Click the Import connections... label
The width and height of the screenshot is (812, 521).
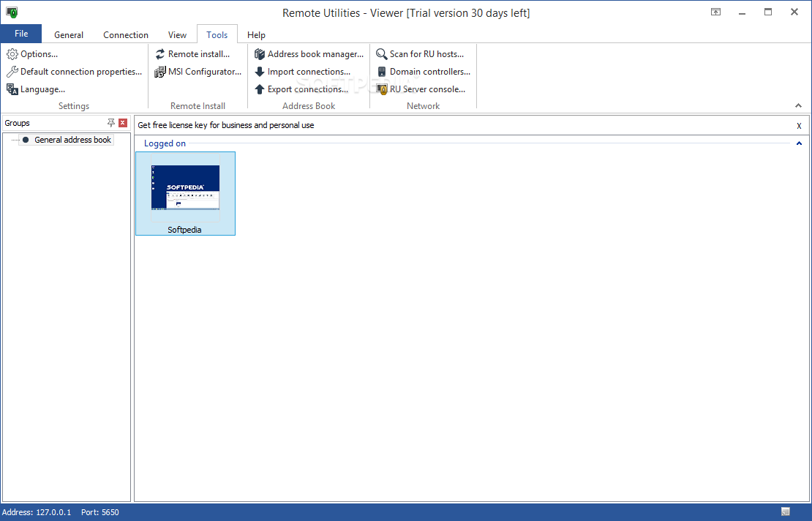point(309,72)
